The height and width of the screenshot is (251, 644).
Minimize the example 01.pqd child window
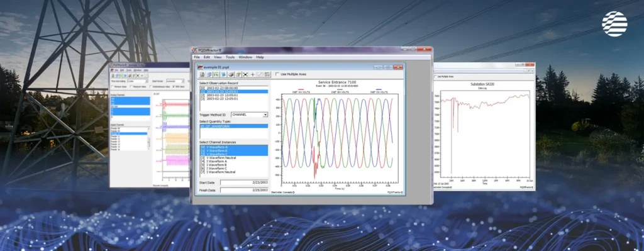(378, 67)
